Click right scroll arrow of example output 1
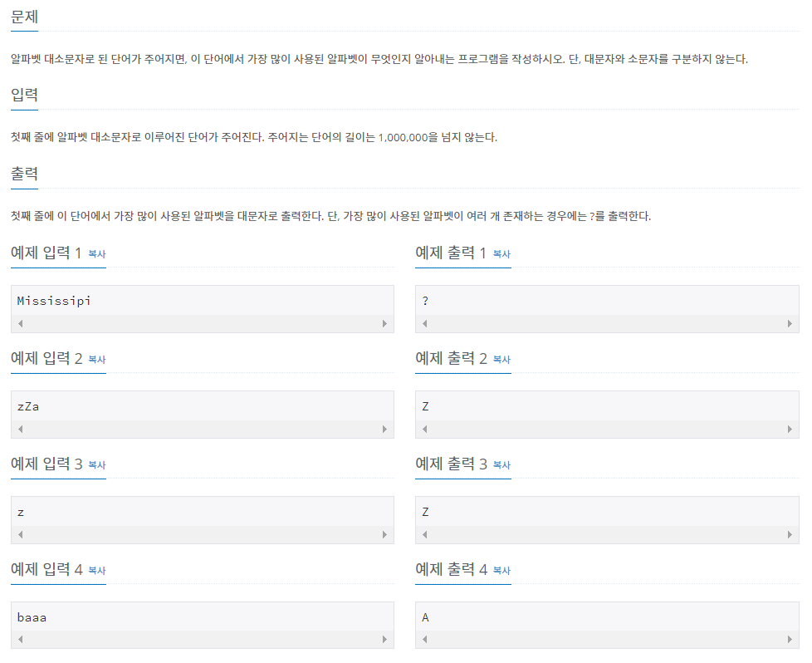The image size is (812, 663). pyautogui.click(x=790, y=323)
